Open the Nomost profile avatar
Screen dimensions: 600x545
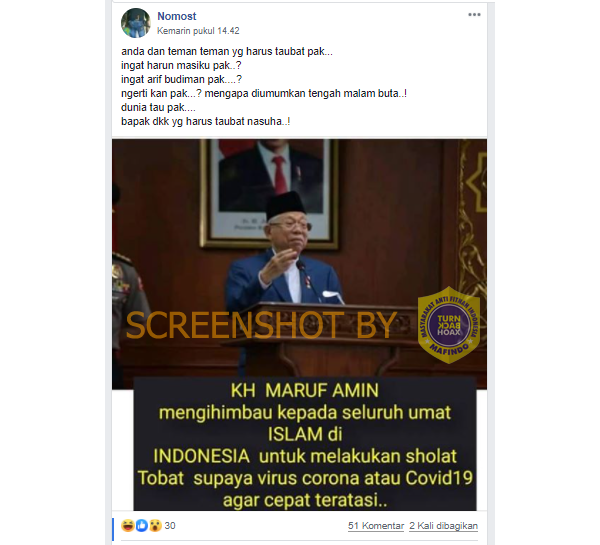click(135, 23)
